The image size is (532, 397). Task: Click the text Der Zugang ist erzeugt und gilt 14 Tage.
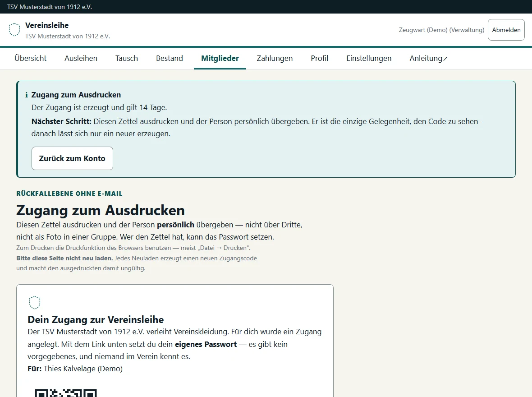coord(99,108)
